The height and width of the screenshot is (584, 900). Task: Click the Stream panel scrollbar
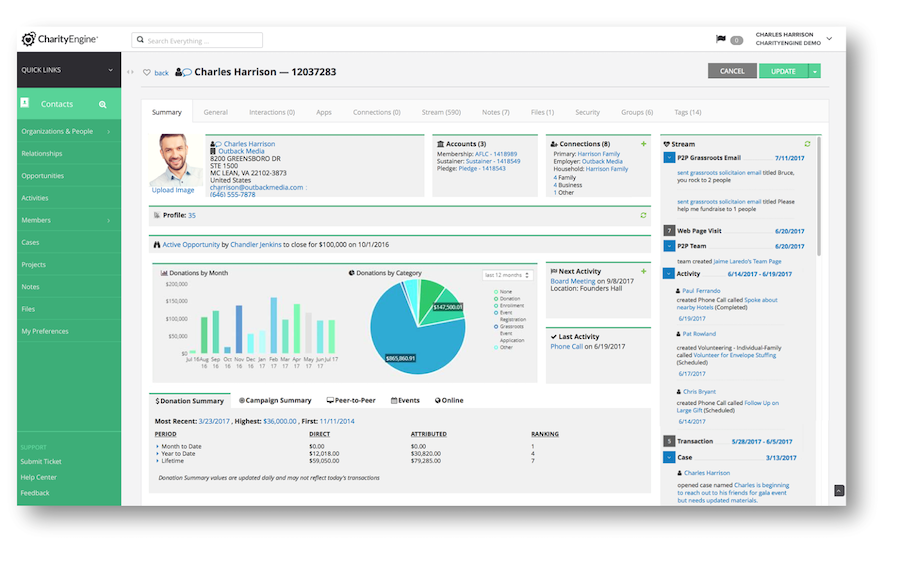[x=819, y=195]
